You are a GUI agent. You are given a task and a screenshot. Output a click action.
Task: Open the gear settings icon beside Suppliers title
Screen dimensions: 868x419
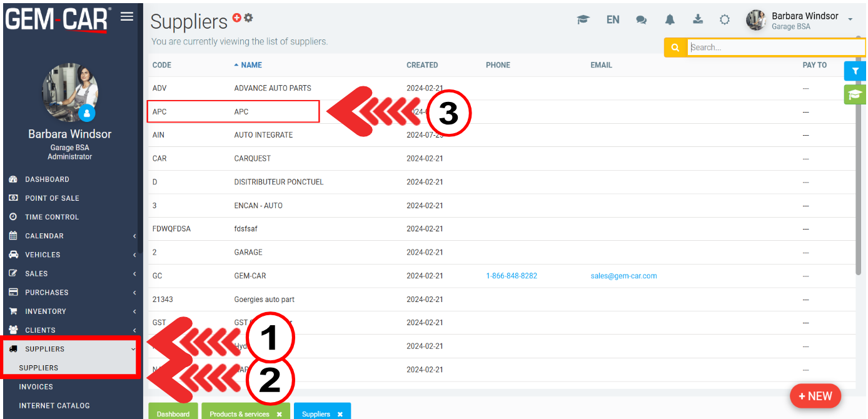[x=248, y=18]
